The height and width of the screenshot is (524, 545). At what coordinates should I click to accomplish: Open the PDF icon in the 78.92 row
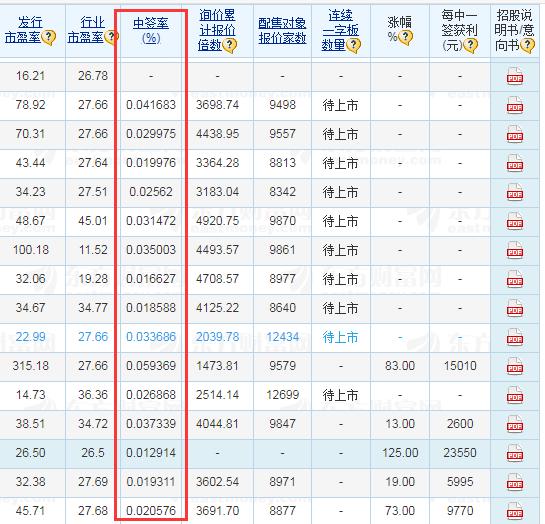[515, 106]
